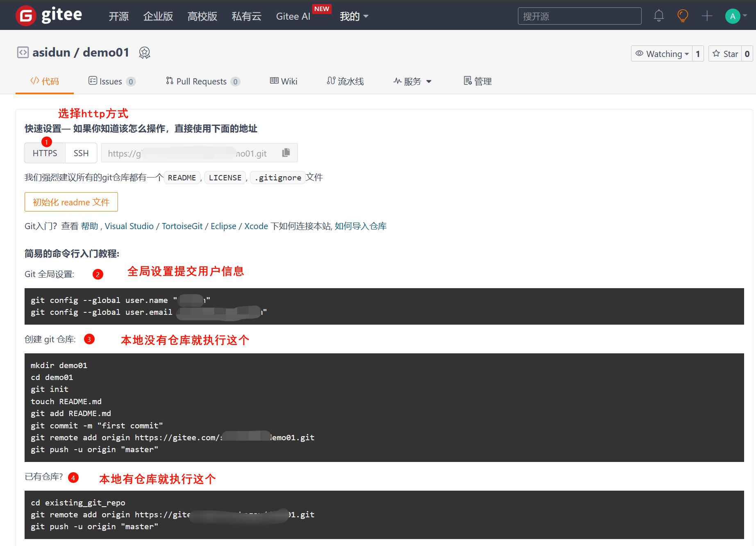Expand the avatar dropdown arrow
Viewport: 756px width, 546px height.
point(745,16)
